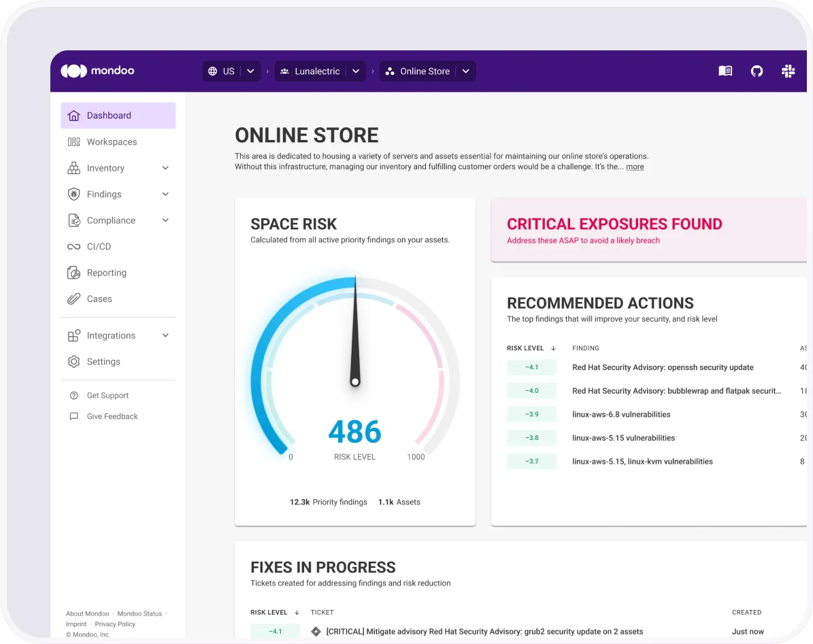
Task: Expand the Findings menu chevron
Action: tap(165, 194)
